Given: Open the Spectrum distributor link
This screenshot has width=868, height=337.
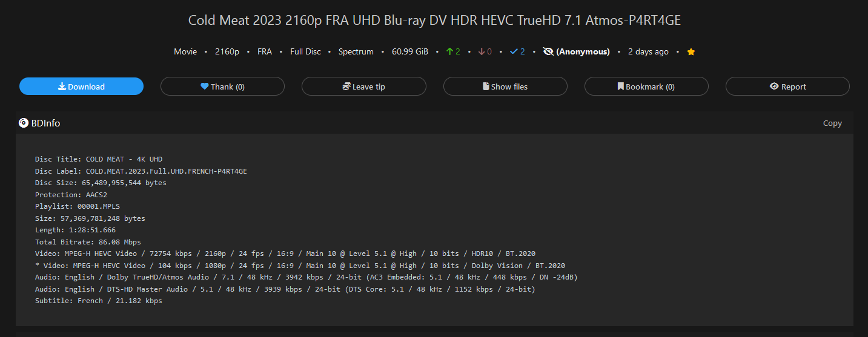Looking at the screenshot, I should 356,52.
